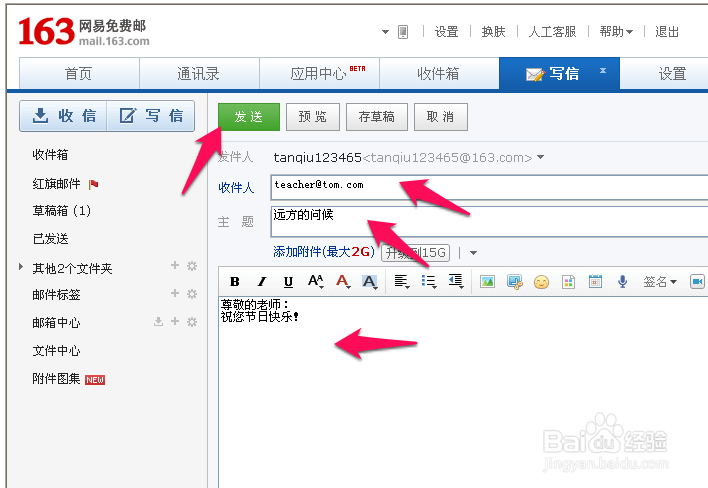Open 文件中心 in sidebar

56,351
